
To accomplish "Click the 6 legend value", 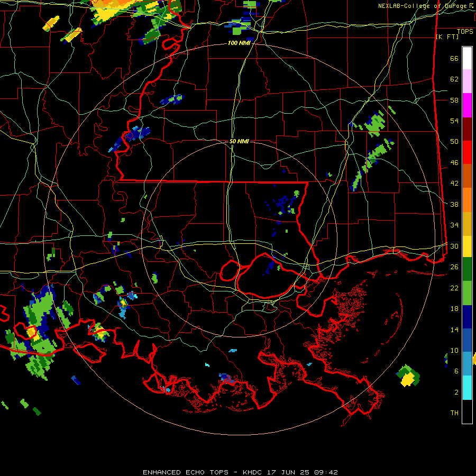I will [x=456, y=371].
